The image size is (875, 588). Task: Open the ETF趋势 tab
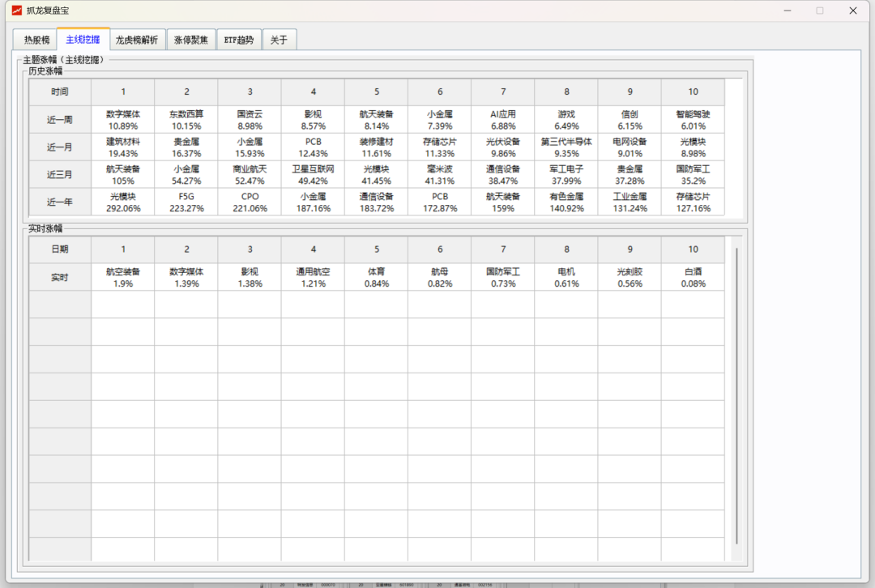(x=239, y=40)
